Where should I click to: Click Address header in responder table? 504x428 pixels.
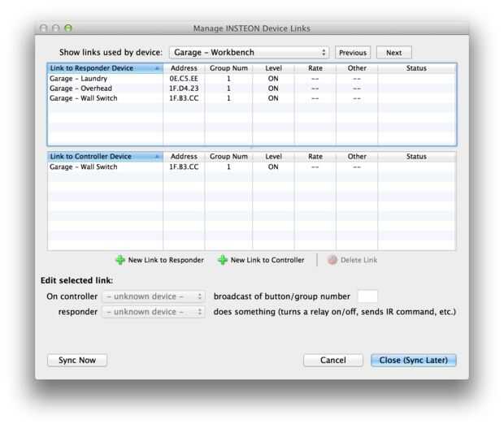(x=184, y=68)
